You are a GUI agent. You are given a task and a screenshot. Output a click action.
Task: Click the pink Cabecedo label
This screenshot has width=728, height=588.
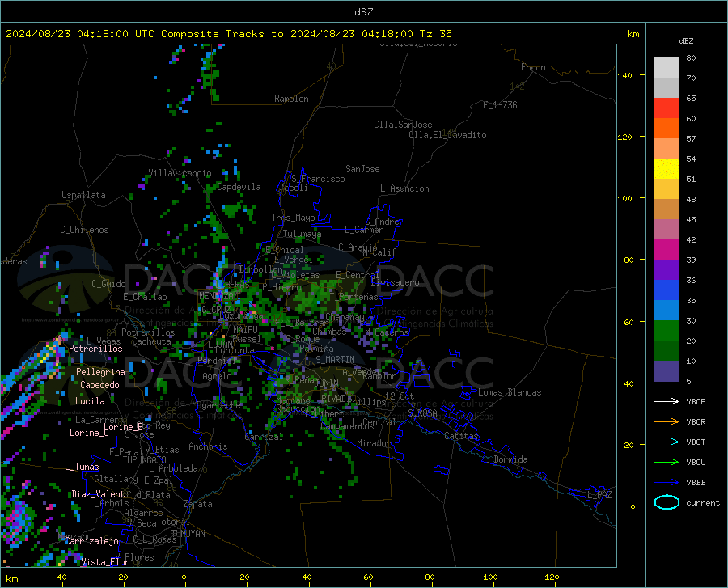[x=99, y=385]
